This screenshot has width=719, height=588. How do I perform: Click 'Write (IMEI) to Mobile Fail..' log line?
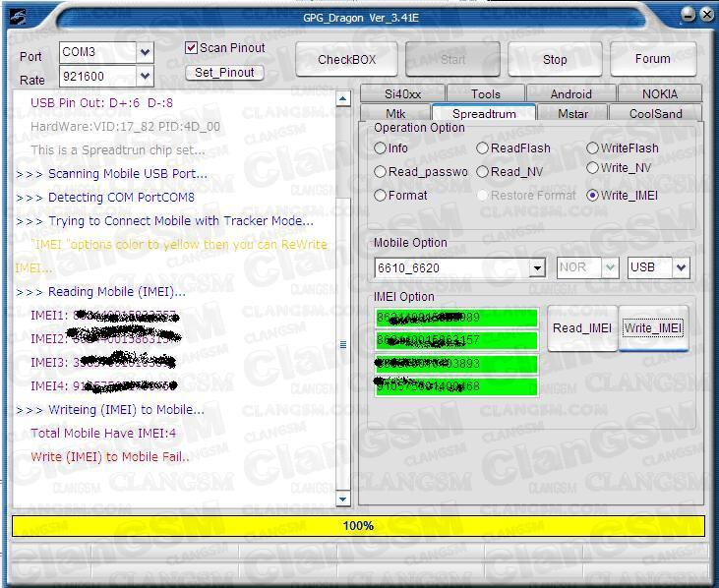point(110,457)
